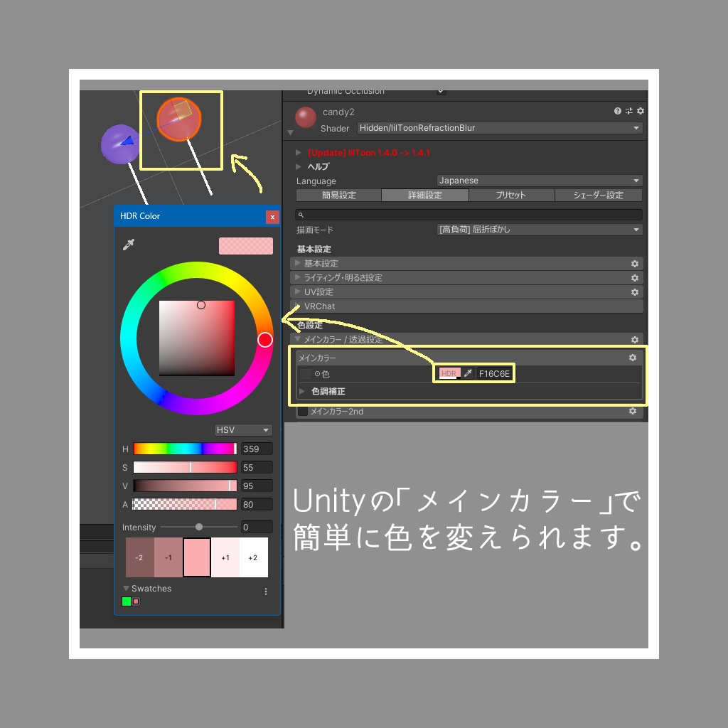Click the hex field showing F16C6E
Screen dimensions: 728x728
click(494, 374)
